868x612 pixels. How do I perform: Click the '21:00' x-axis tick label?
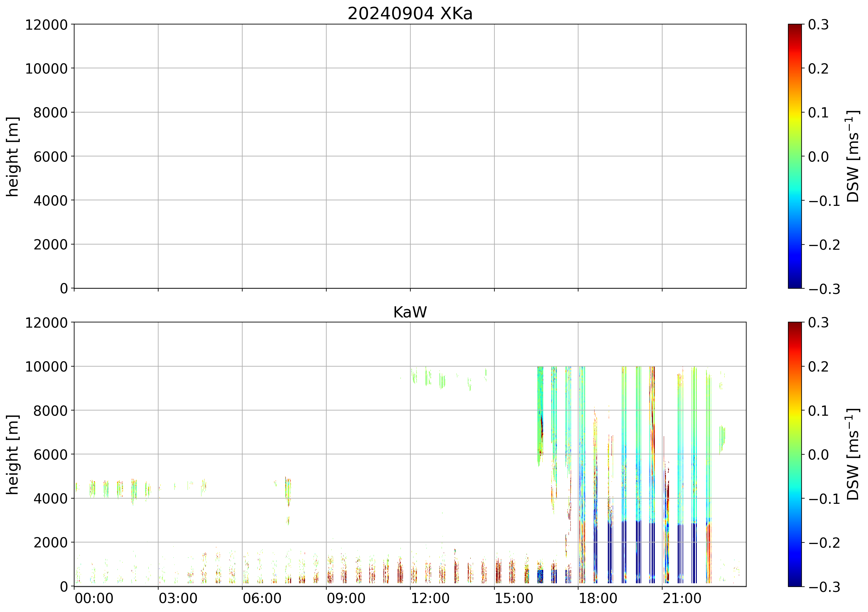pyautogui.click(x=682, y=599)
